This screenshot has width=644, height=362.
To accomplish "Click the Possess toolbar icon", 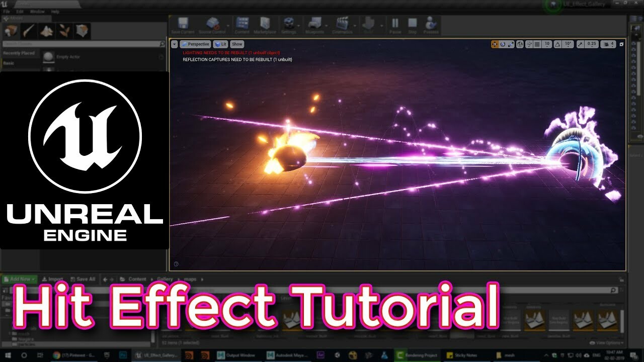I will [431, 25].
